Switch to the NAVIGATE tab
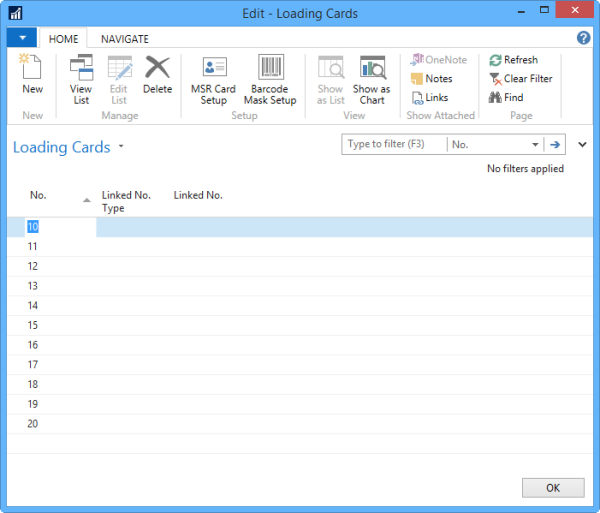This screenshot has height=513, width=600. [x=125, y=39]
